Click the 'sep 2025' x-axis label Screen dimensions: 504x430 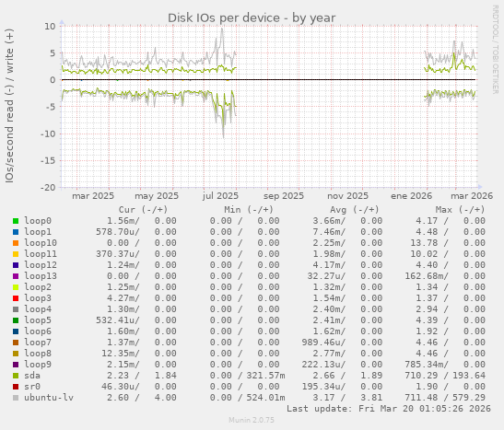284,196
